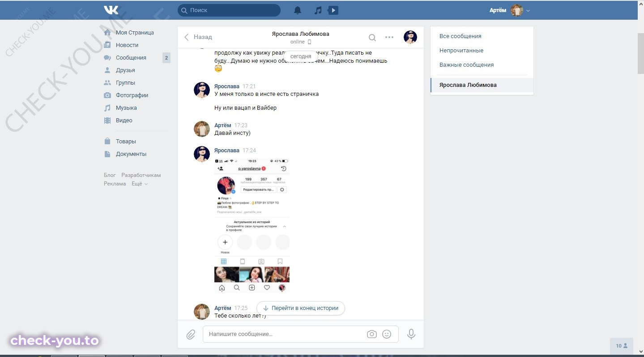644x357 pixels.
Task: Open Видео in the sidebar
Action: (124, 120)
